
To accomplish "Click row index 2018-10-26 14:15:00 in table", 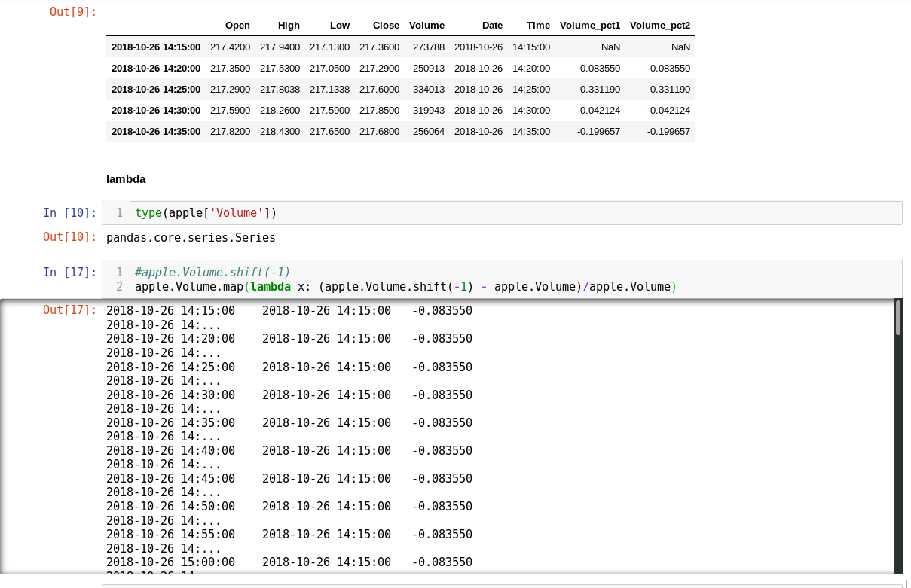I will coord(156,47).
